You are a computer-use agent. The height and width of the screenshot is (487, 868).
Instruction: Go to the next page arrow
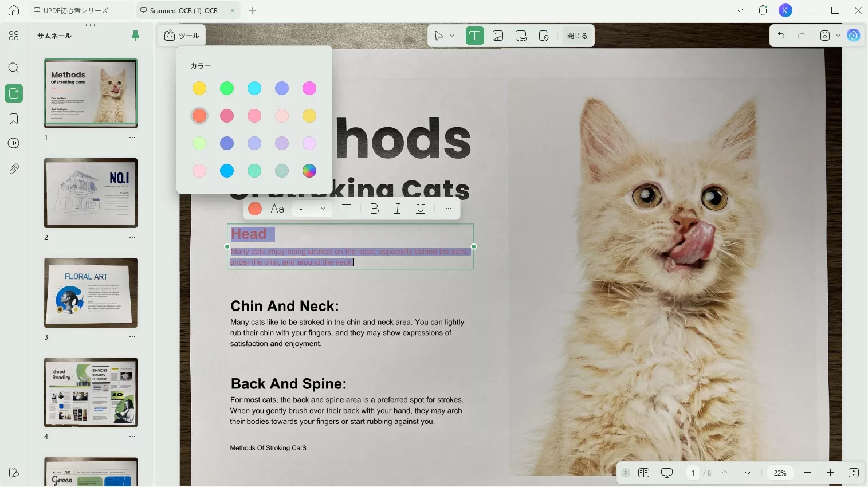(x=748, y=473)
